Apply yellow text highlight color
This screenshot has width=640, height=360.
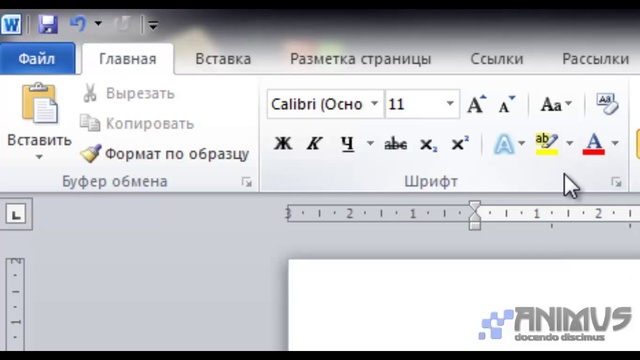[547, 144]
